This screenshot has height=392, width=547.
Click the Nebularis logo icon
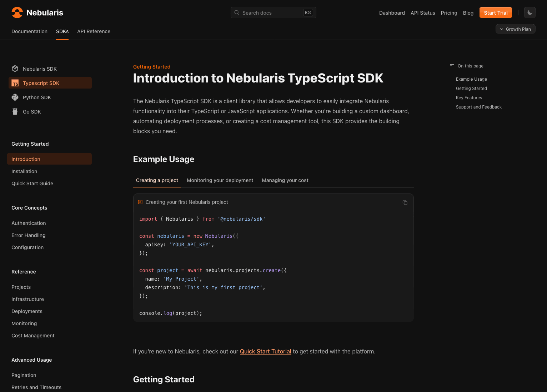[17, 12]
